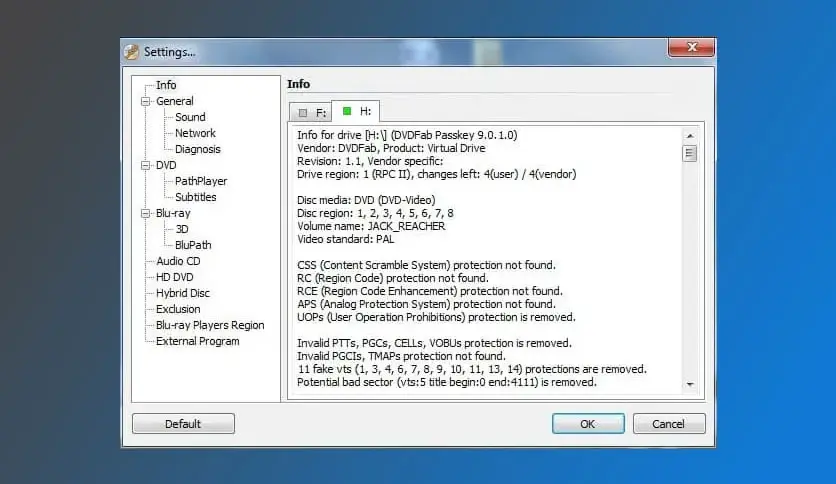Viewport: 836px width, 484px height.
Task: Open the HD DVD settings
Action: click(x=174, y=277)
